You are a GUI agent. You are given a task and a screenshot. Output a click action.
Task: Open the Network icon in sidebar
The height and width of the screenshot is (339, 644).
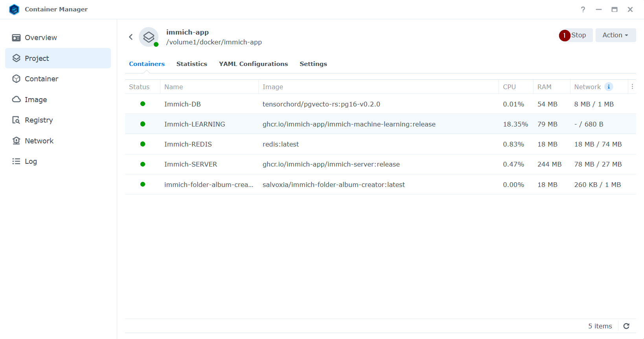click(x=16, y=141)
